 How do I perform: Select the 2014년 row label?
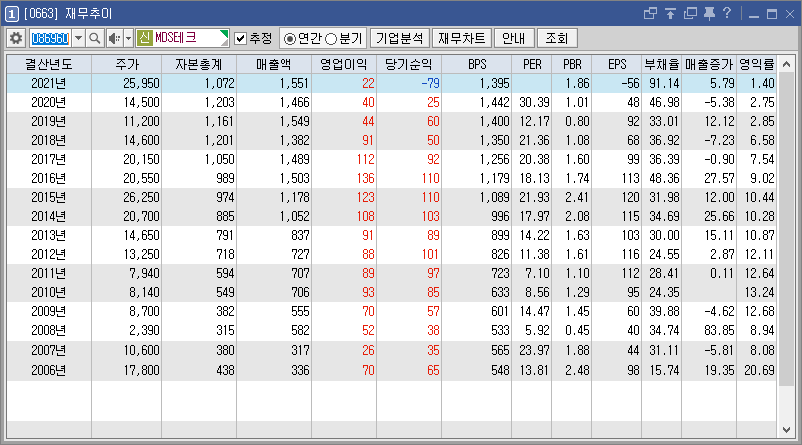coord(49,216)
